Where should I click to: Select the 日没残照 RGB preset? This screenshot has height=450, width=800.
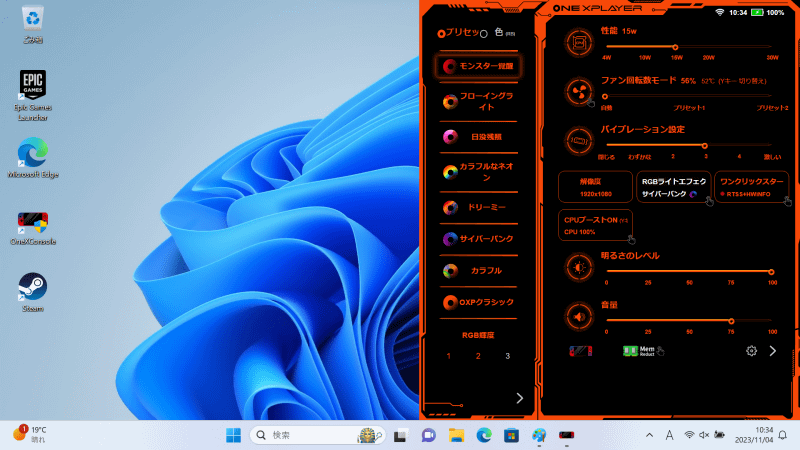click(478, 137)
